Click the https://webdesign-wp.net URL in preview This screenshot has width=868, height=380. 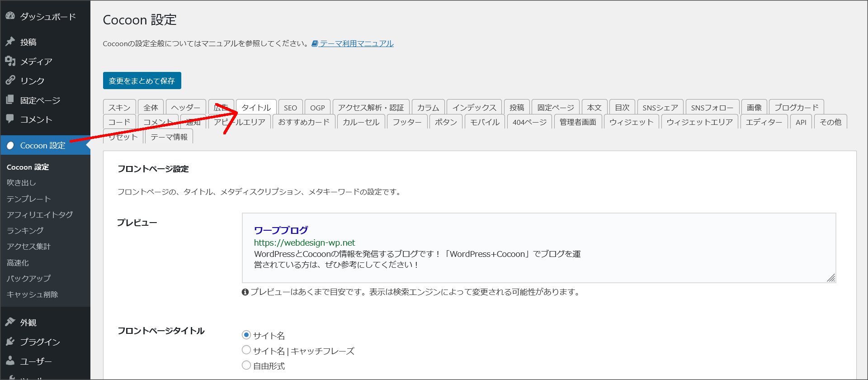click(x=304, y=242)
